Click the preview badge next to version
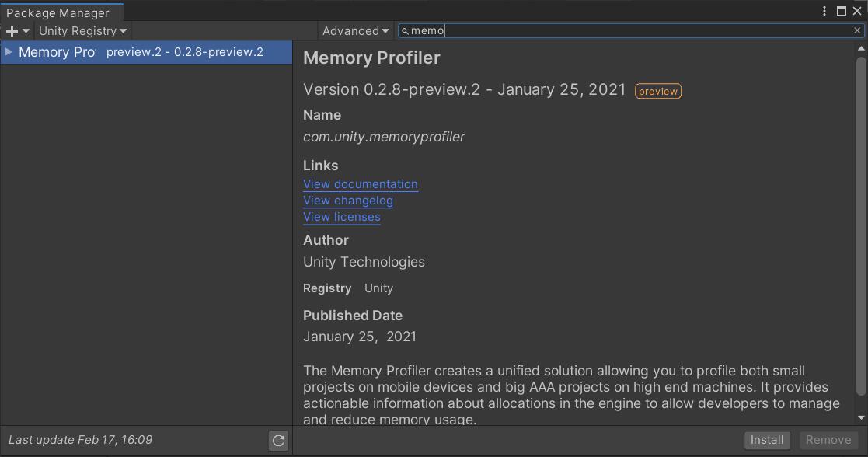Screen dimensions: 868x457 (x=657, y=91)
